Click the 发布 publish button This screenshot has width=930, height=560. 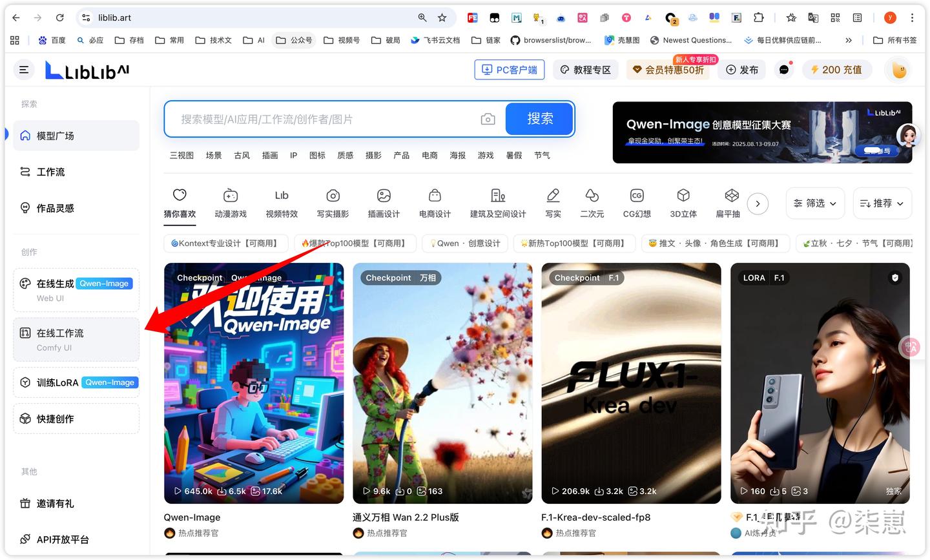pyautogui.click(x=741, y=69)
